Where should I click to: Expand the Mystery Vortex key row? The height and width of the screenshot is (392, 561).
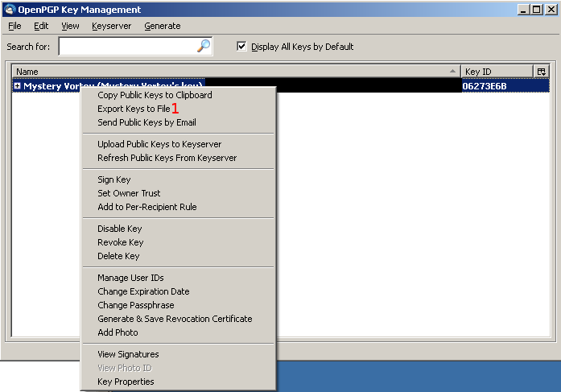17,86
